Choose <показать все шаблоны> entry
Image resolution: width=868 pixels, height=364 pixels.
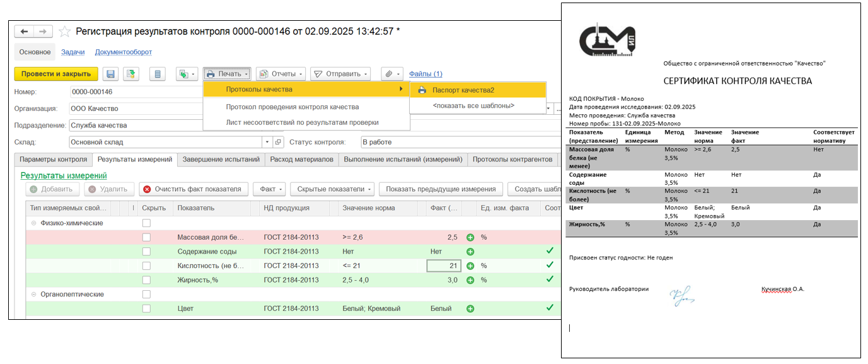[x=474, y=106]
